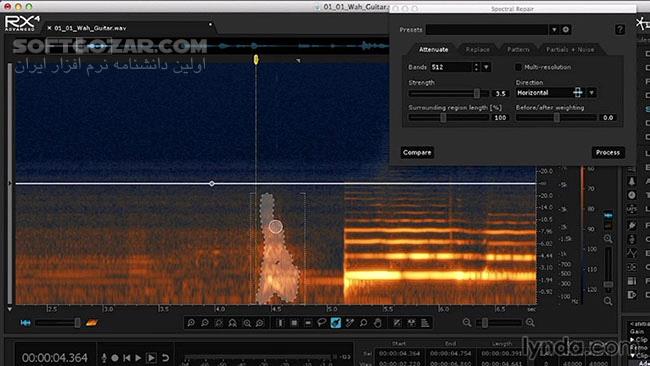Viewport: 650px width, 366px height.
Task: Adjust the Before/after weighting slider
Action: tap(557, 118)
